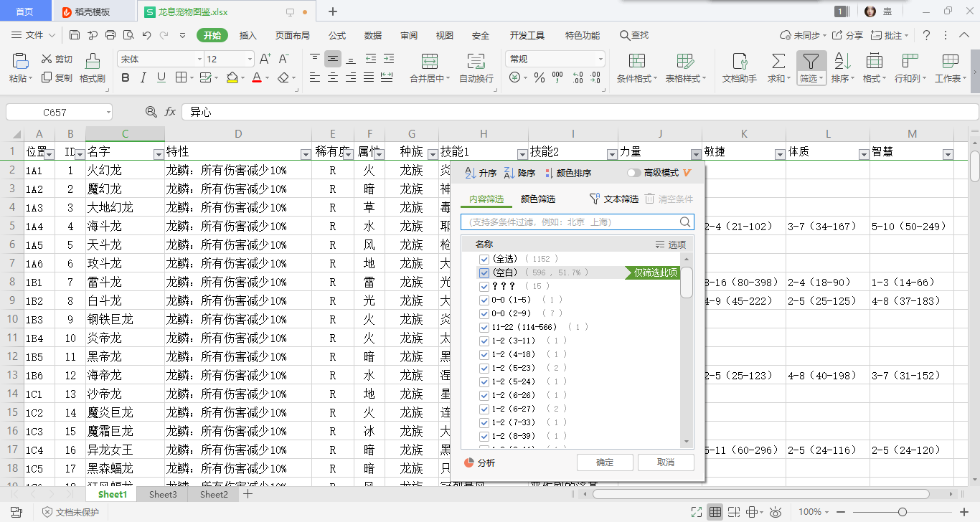Uncheck the 1-2（4-18） checkbox
Viewport: 980px width, 522px height.
tap(484, 354)
